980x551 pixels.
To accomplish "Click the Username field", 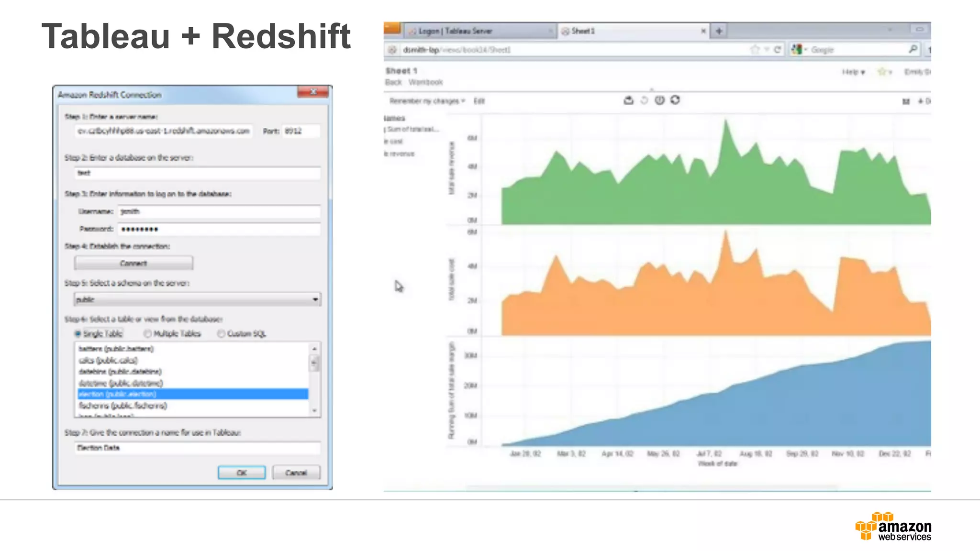I will point(219,211).
